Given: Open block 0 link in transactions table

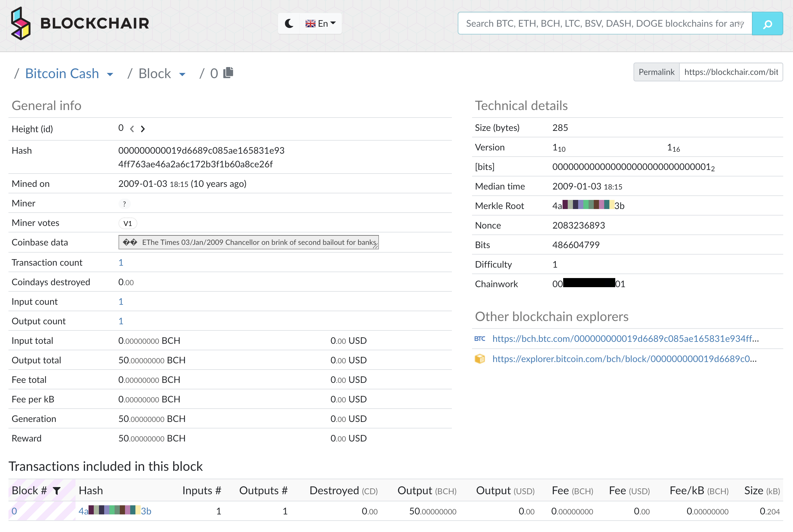Looking at the screenshot, I should pyautogui.click(x=14, y=511).
